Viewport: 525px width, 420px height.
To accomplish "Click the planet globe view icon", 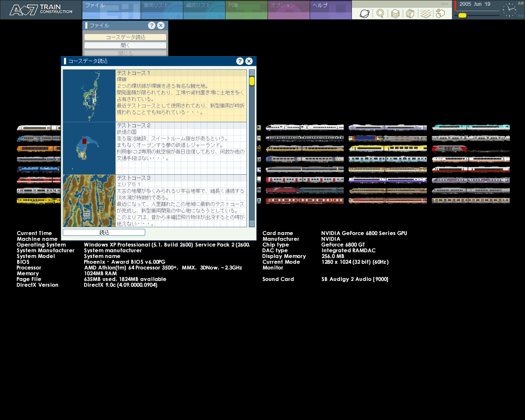I will coord(364,14).
